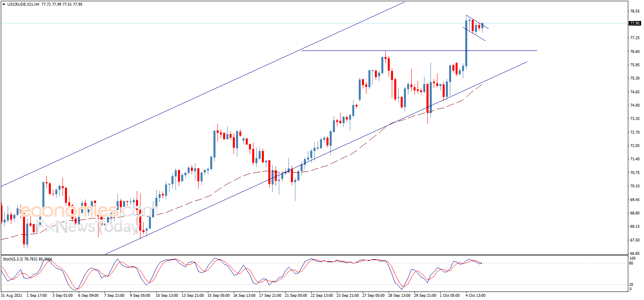Click the 16 Sep 13:00 time label
The image size is (644, 300).
[244, 296]
